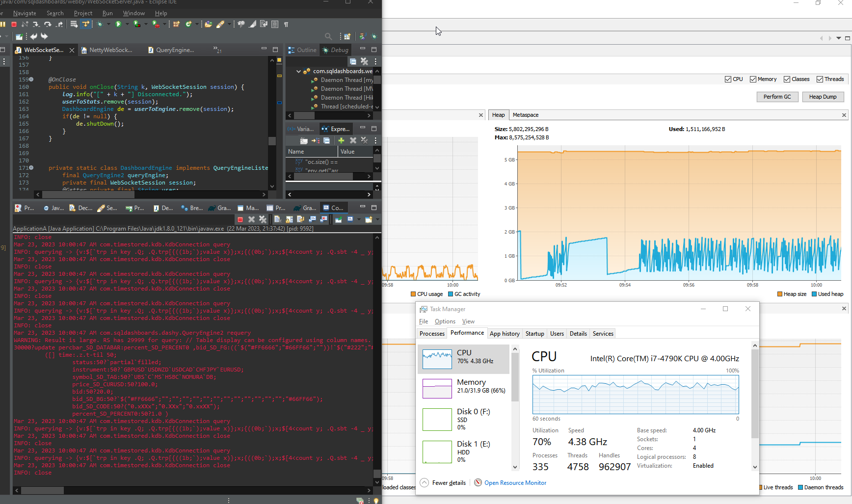This screenshot has height=504, width=852.
Task: Switch to Debug perspective icon at toolbar end
Action: coord(374,36)
